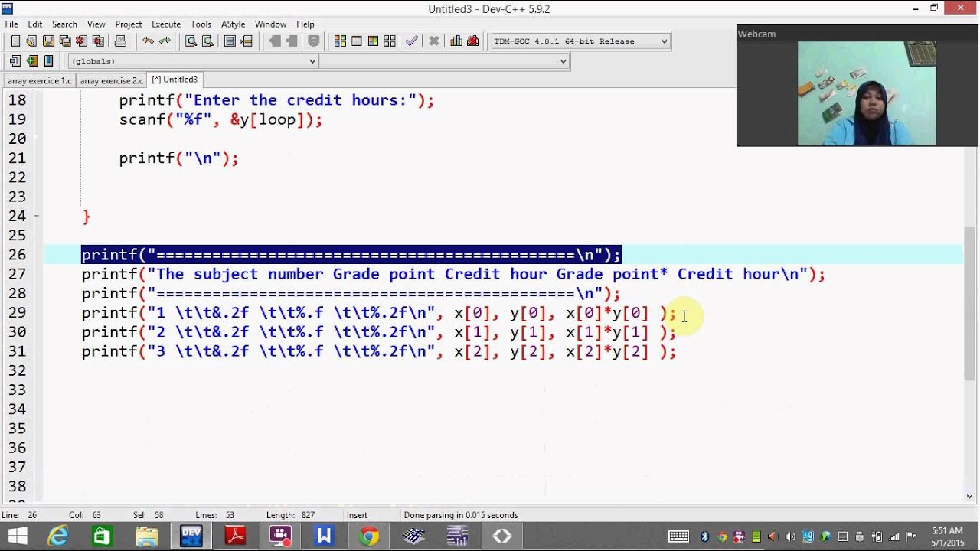Click the Rebuild All toolbar icon
This screenshot has width=980, height=551.
(x=390, y=41)
